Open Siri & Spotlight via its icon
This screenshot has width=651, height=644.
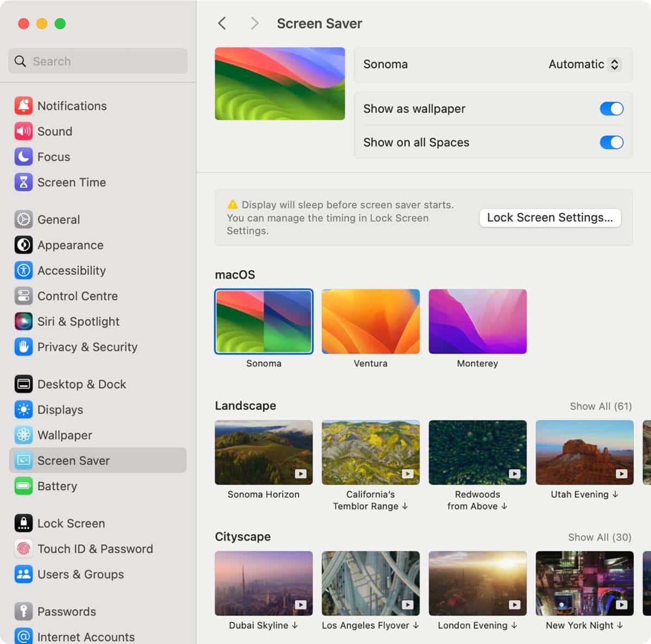tap(23, 321)
